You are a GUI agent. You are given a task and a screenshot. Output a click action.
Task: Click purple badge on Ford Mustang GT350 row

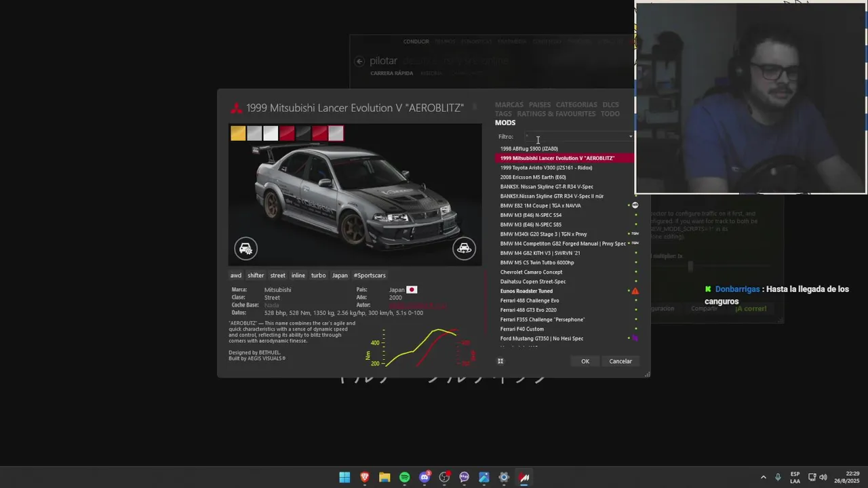coord(635,338)
